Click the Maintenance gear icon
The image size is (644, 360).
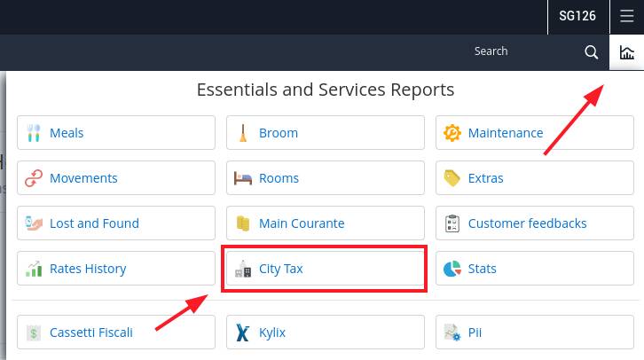point(452,133)
